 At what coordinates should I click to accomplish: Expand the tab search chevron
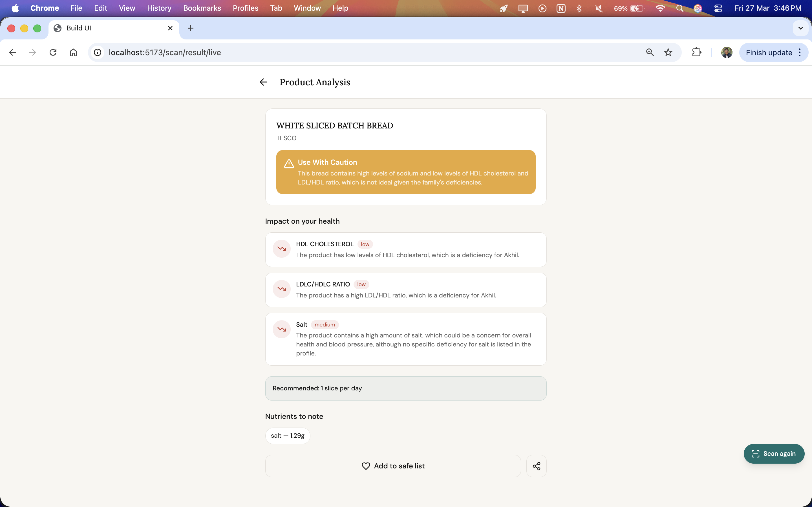pos(801,28)
